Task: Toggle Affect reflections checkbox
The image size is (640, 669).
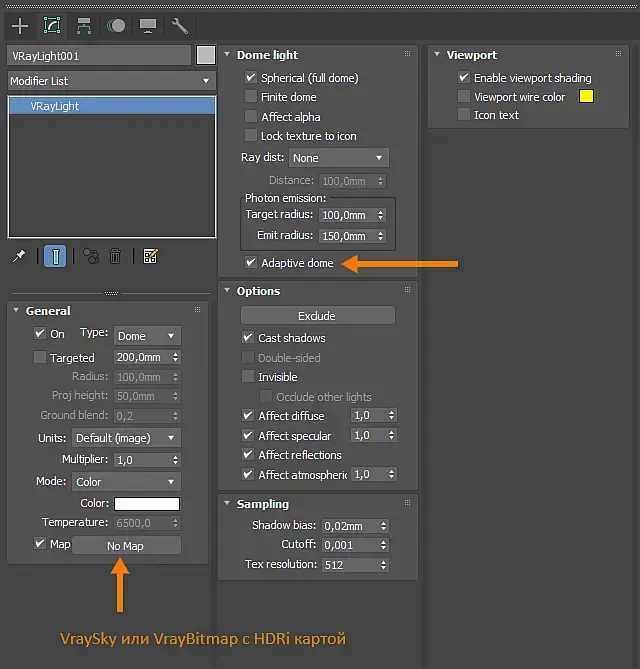Action: [x=248, y=454]
